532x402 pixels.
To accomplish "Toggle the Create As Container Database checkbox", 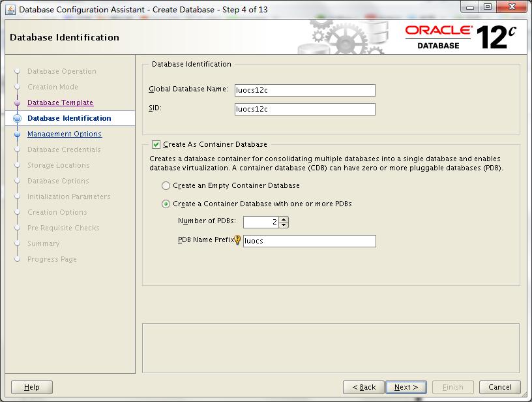I will coord(156,145).
